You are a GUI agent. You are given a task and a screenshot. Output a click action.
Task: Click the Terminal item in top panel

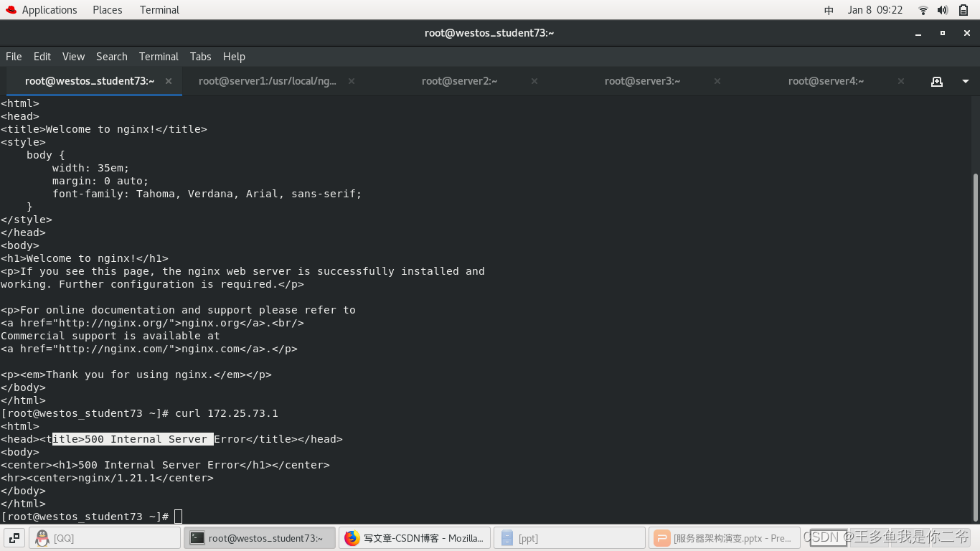(159, 10)
